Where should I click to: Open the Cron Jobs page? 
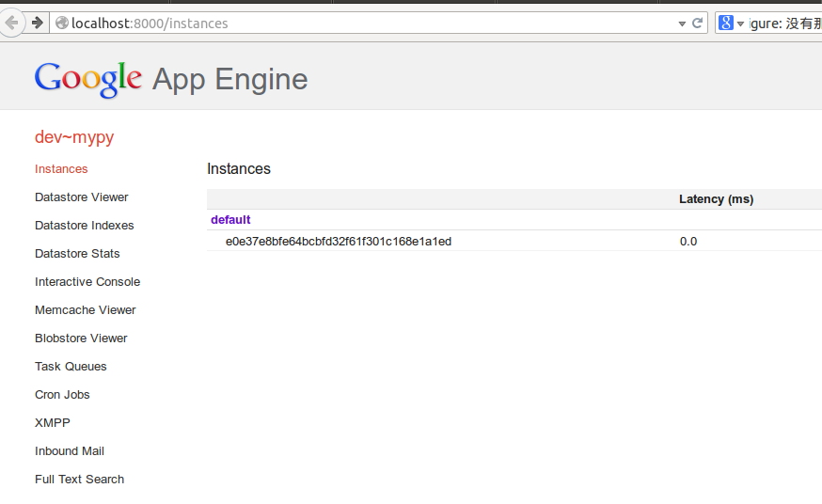(x=62, y=395)
